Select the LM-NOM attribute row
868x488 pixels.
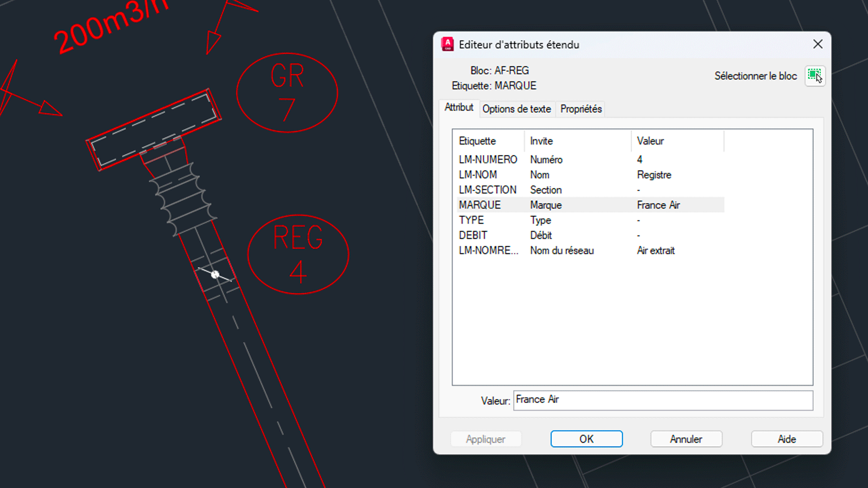[x=590, y=175]
